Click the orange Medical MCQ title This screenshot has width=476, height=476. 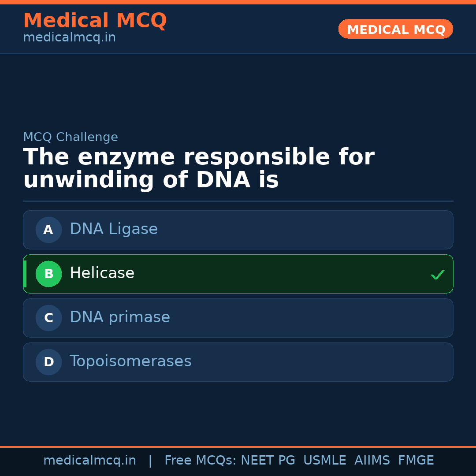[95, 21]
